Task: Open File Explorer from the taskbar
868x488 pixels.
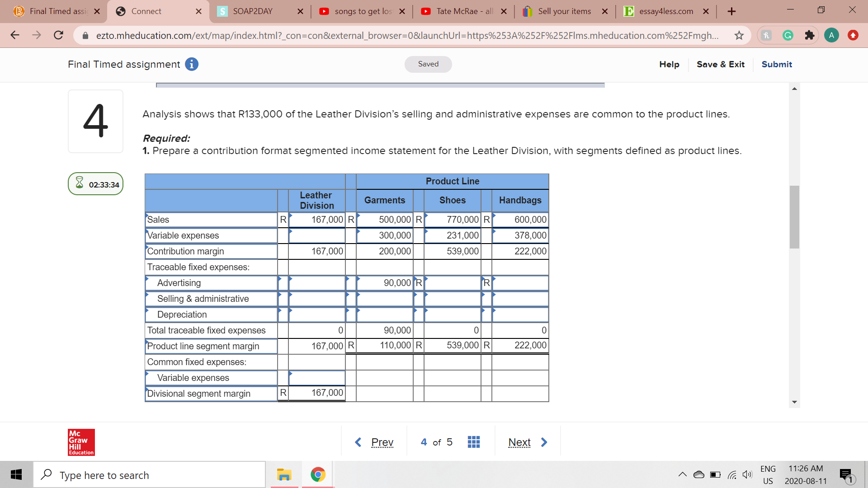Action: pyautogui.click(x=284, y=475)
